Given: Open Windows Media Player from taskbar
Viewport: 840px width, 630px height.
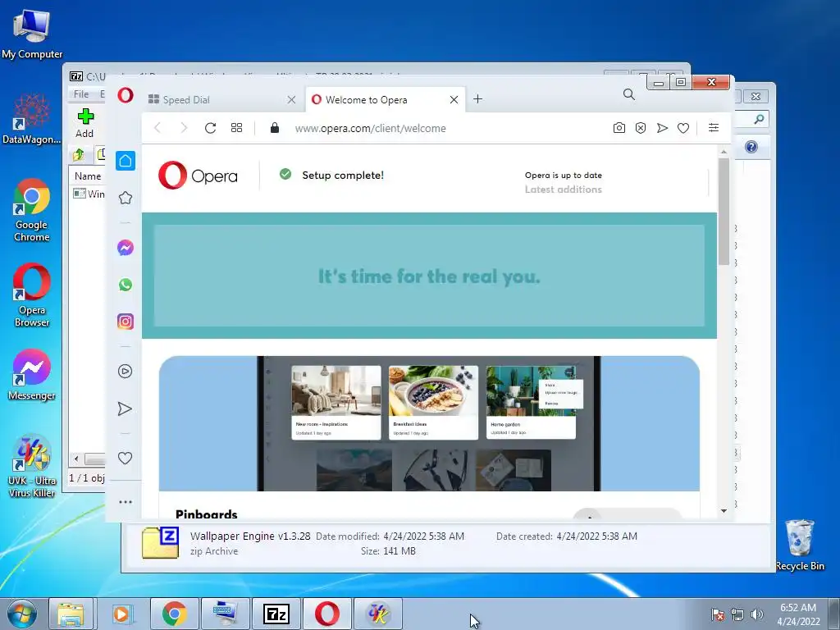Looking at the screenshot, I should (122, 614).
